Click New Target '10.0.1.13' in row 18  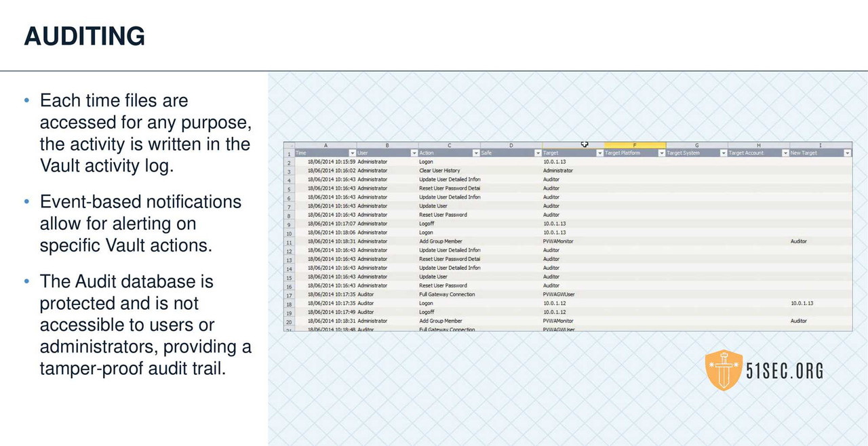tap(802, 303)
